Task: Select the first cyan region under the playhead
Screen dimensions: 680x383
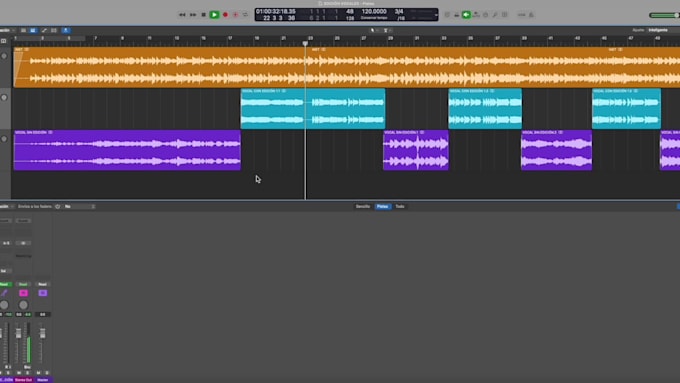Action: tap(313, 108)
